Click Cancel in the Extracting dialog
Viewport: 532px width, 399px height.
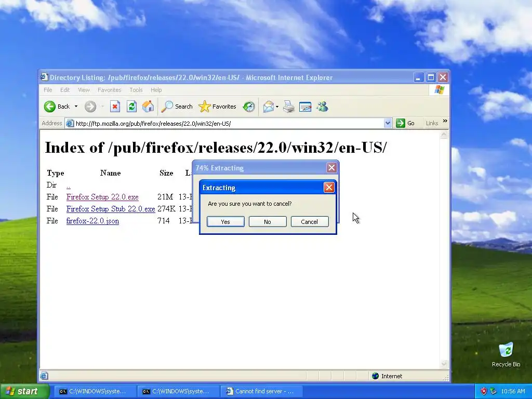(x=310, y=221)
